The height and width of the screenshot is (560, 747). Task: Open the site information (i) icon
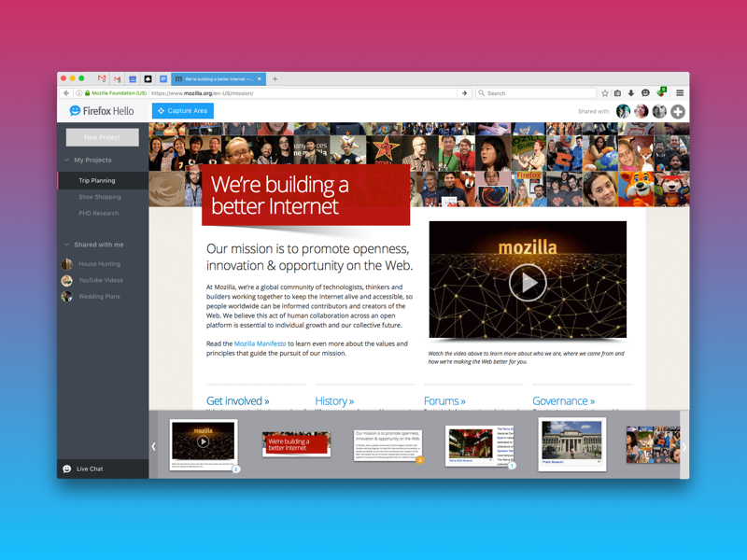79,93
